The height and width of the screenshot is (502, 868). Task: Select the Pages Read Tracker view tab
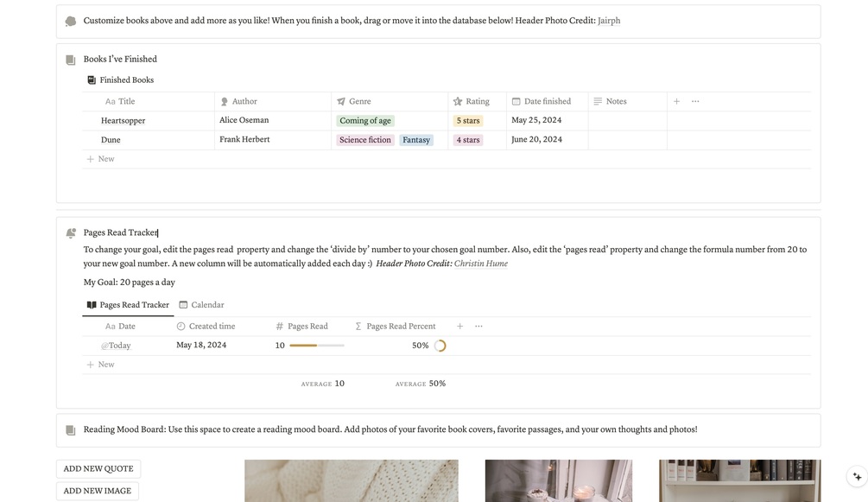tap(128, 305)
